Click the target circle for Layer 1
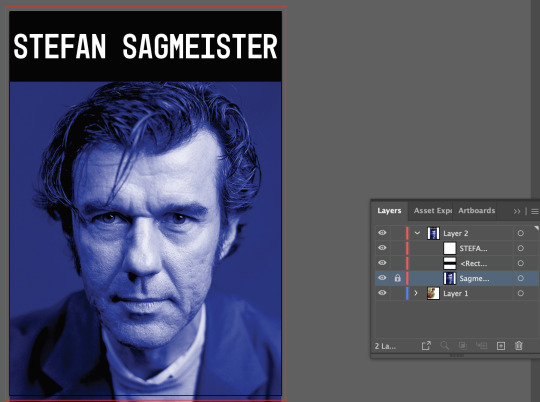This screenshot has height=402, width=540. pyautogui.click(x=521, y=293)
